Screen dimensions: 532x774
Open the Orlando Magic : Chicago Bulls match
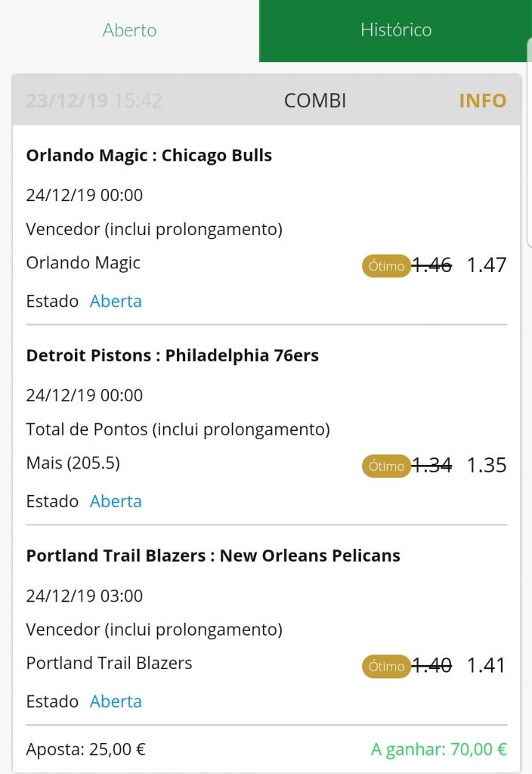pyautogui.click(x=149, y=156)
